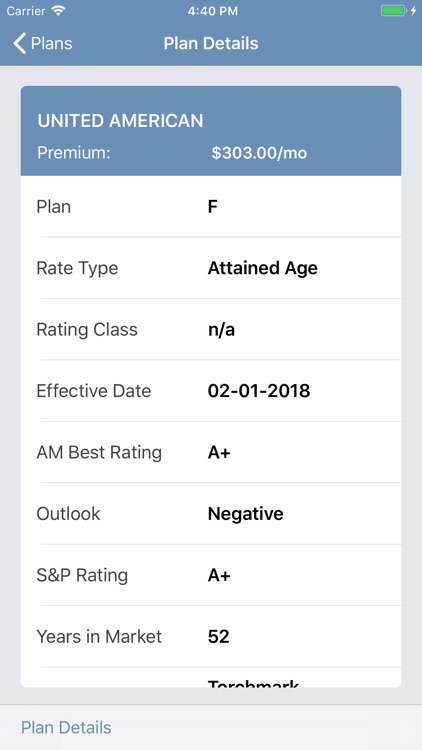Select the S&P Rating row
422x750 pixels.
pyautogui.click(x=211, y=575)
